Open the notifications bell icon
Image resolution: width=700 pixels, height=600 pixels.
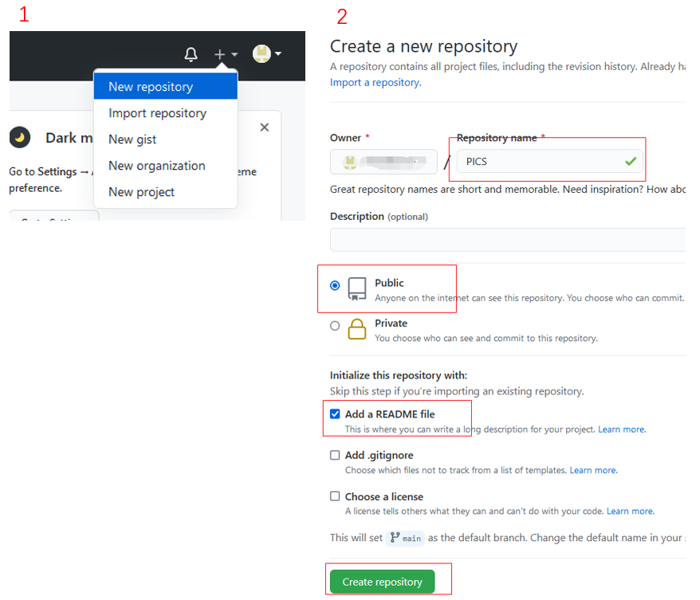tap(191, 54)
